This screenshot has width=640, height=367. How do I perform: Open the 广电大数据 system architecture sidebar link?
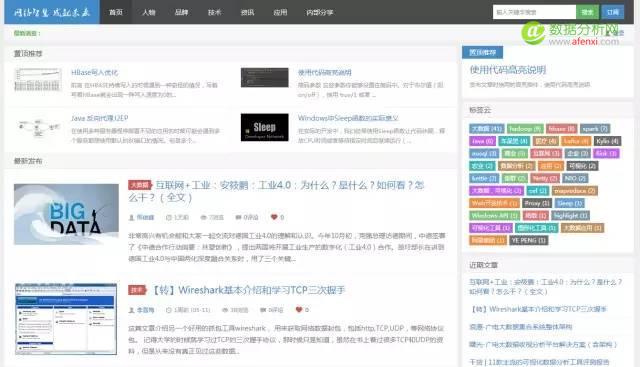click(521, 327)
